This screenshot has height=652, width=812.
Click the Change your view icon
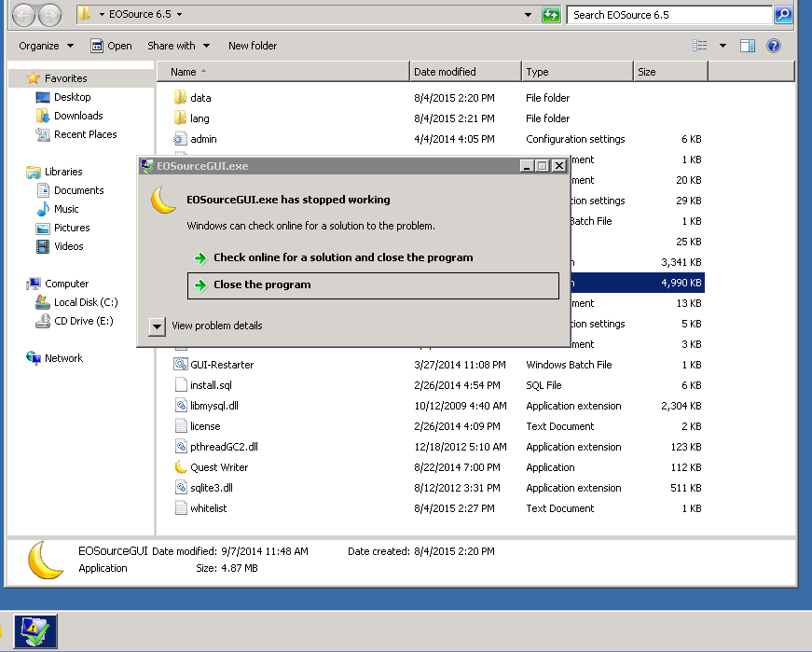(x=699, y=46)
